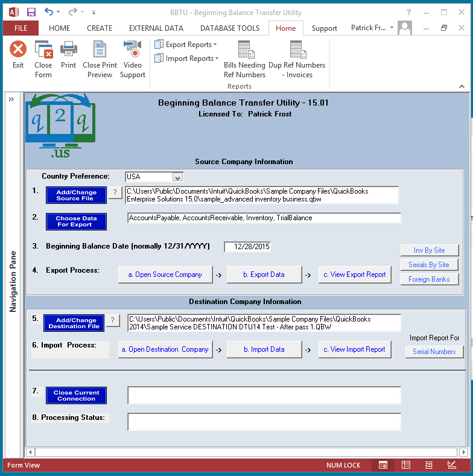This screenshot has height=476, width=473.
Task: Click the horizontal scrollbar right arrow
Action: click(463, 452)
